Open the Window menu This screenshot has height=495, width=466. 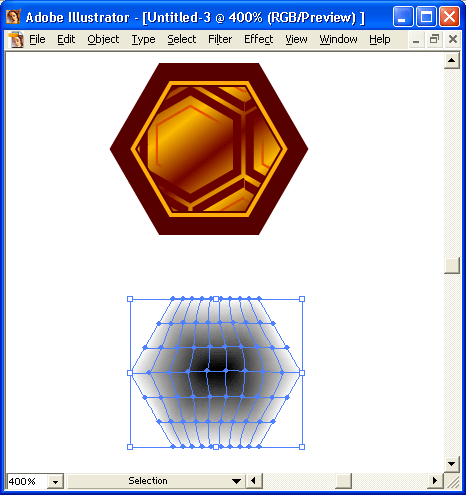(x=338, y=39)
